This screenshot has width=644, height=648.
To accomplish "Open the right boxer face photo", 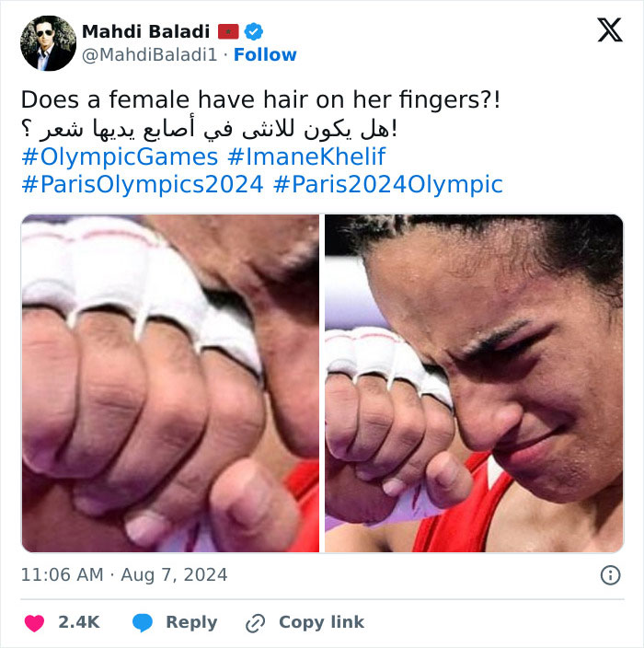I will tap(474, 383).
